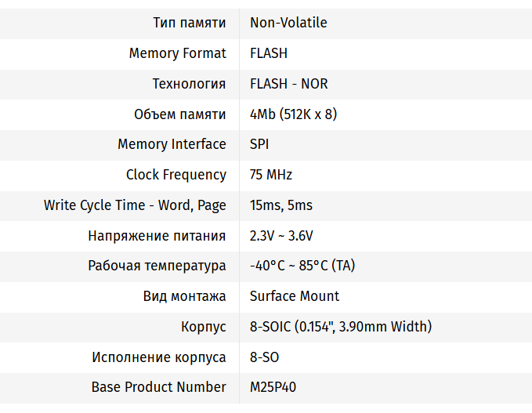Click the "8-SOIC (0.154", 3.90mm Width)" value

(x=341, y=327)
